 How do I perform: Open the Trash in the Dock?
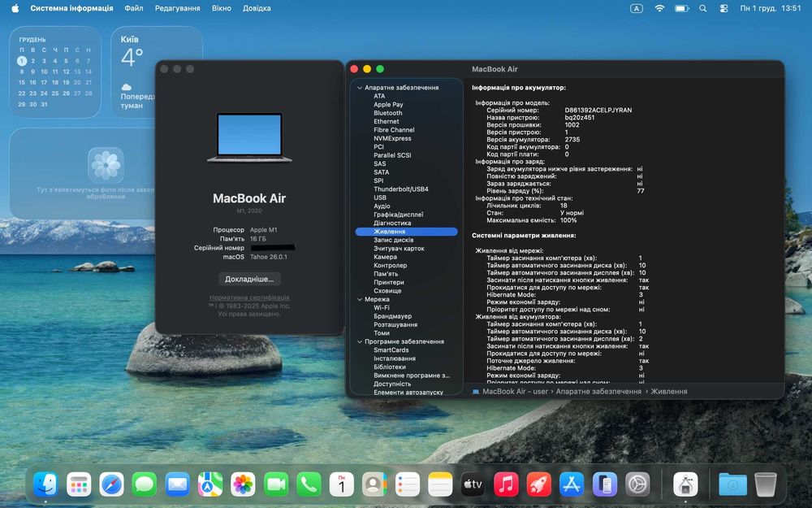(x=766, y=484)
